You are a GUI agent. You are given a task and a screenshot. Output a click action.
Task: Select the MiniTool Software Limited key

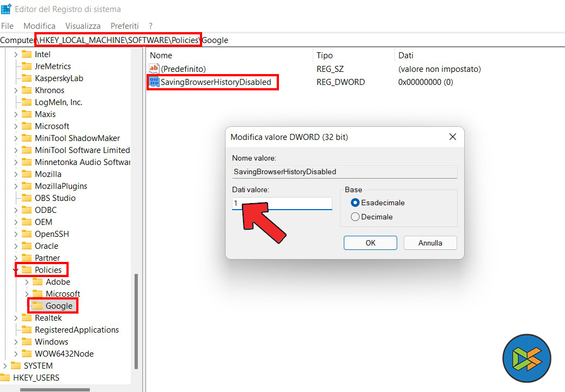pyautogui.click(x=82, y=150)
